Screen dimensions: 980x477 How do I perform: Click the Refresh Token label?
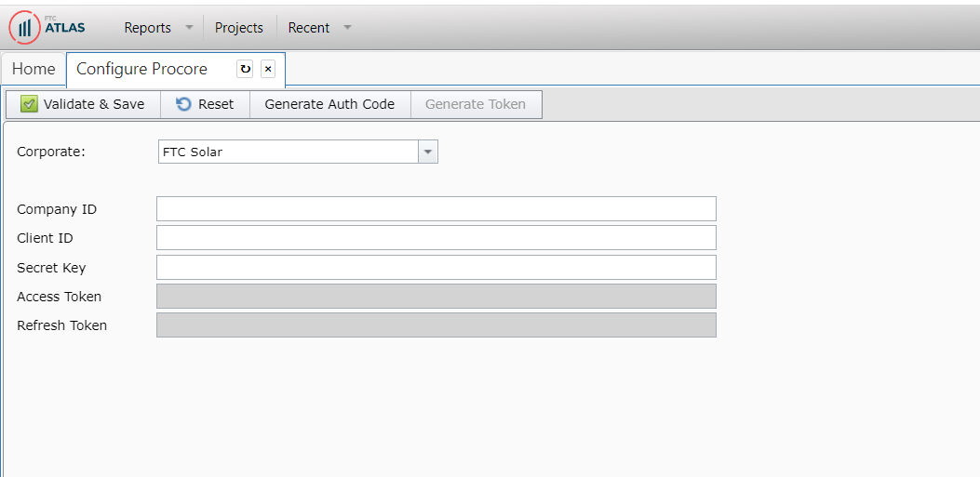61,325
